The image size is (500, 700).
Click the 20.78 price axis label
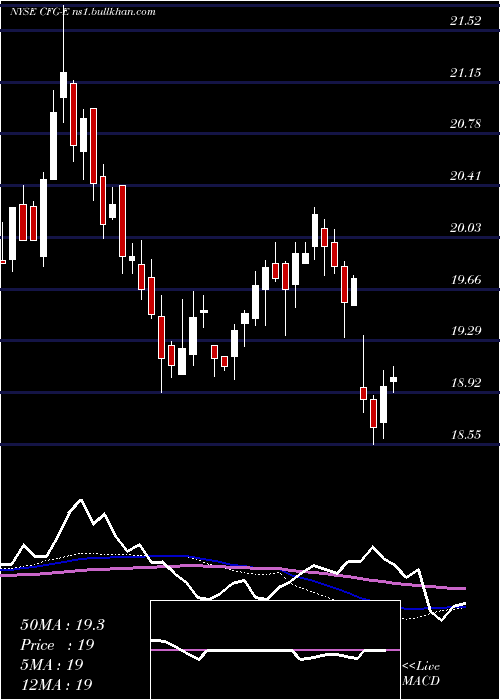point(466,124)
